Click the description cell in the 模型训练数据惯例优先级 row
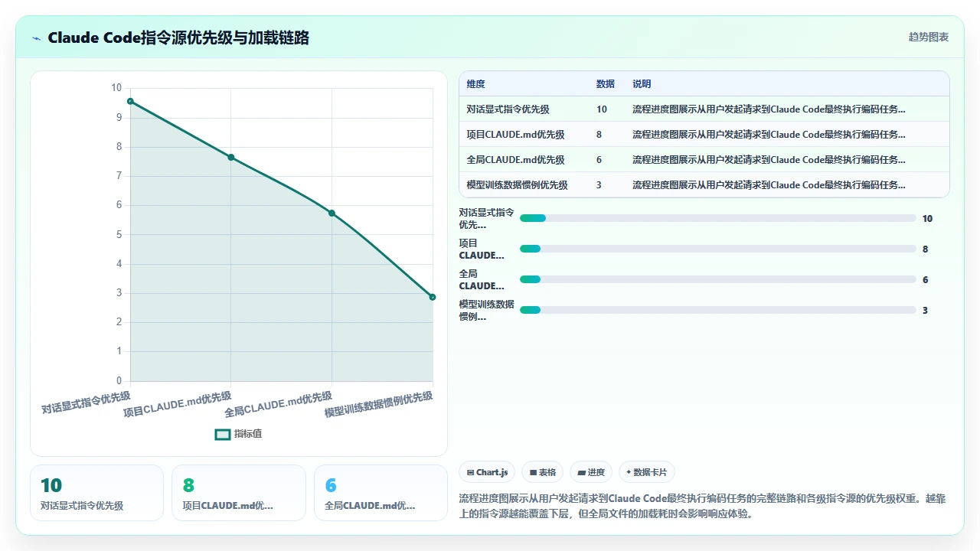 point(769,185)
